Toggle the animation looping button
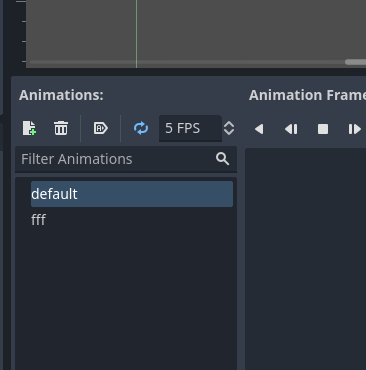The image size is (366, 370). [x=141, y=128]
